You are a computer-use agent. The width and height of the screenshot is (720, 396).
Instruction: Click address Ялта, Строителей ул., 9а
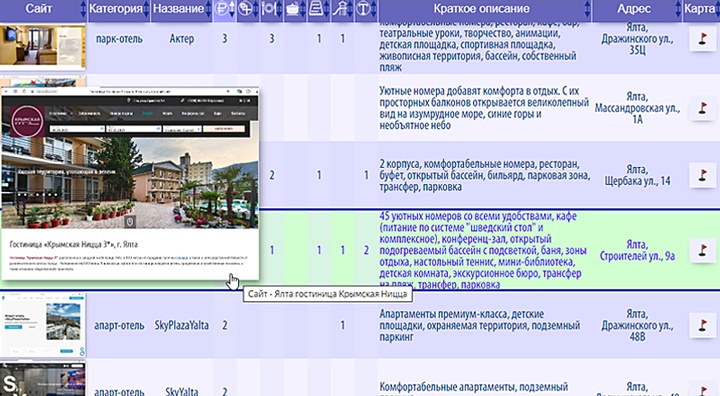coord(637,250)
